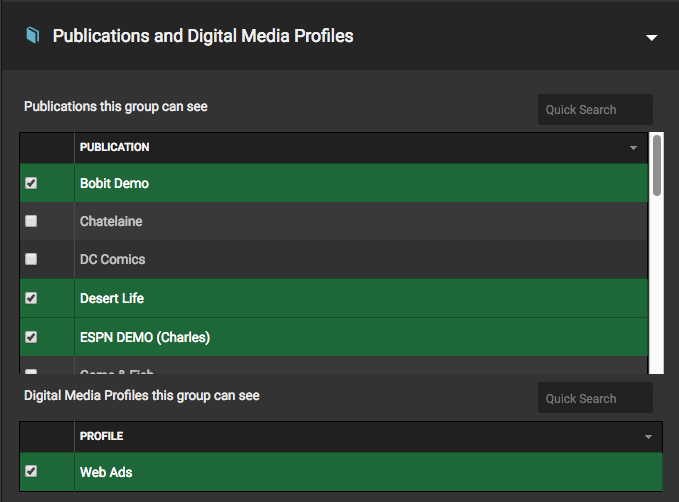Select the Web Ads profile row name

(x=105, y=471)
